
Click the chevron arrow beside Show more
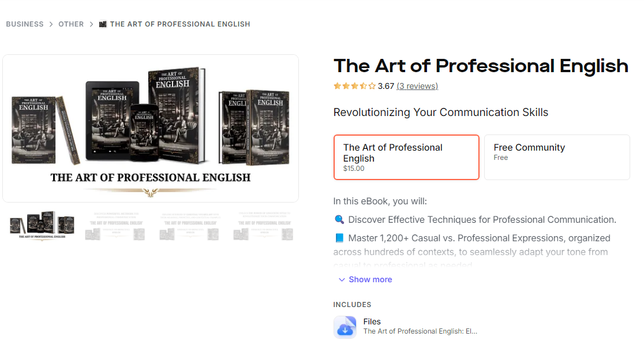(x=342, y=279)
